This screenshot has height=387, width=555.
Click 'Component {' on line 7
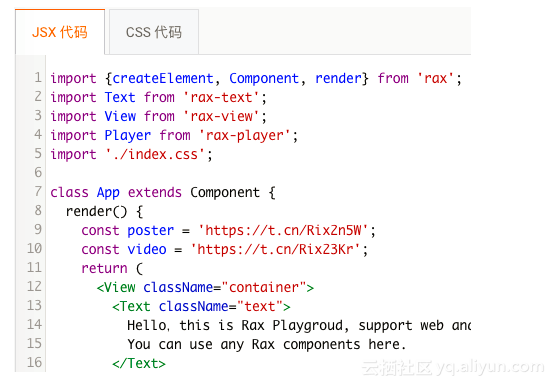233,193
